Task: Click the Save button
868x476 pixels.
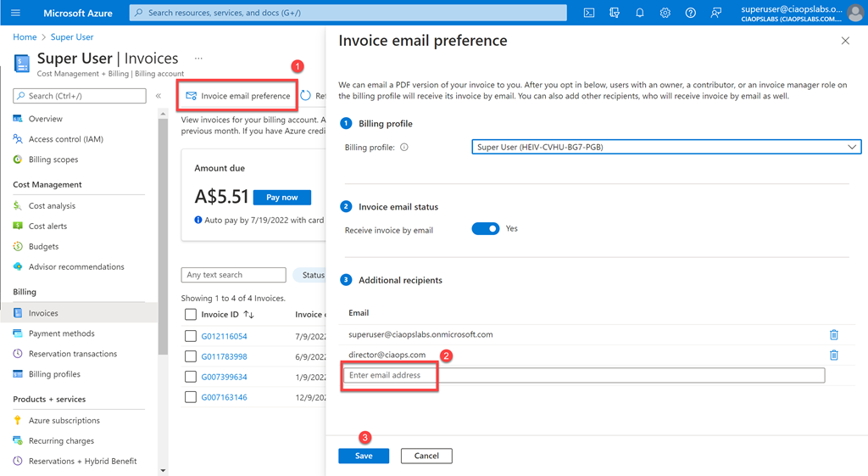Action: coord(364,456)
